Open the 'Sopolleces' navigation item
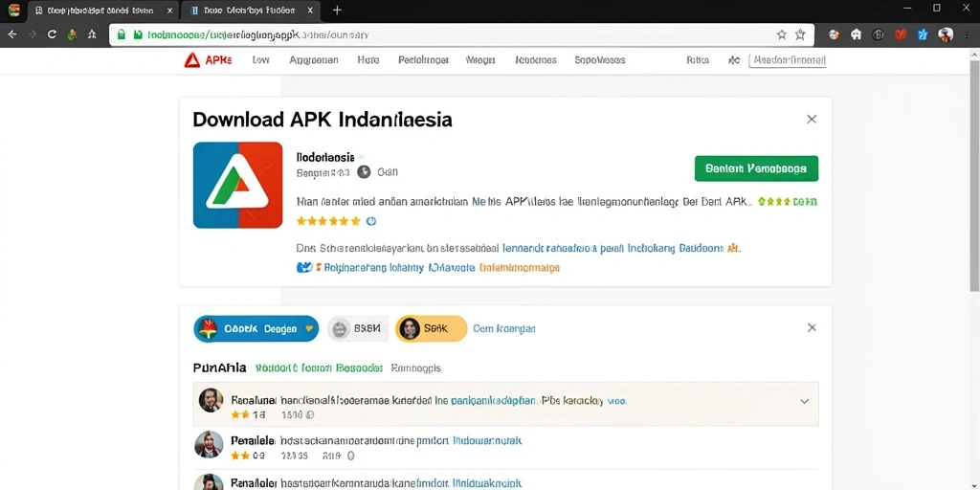The width and height of the screenshot is (980, 490). coord(600,60)
